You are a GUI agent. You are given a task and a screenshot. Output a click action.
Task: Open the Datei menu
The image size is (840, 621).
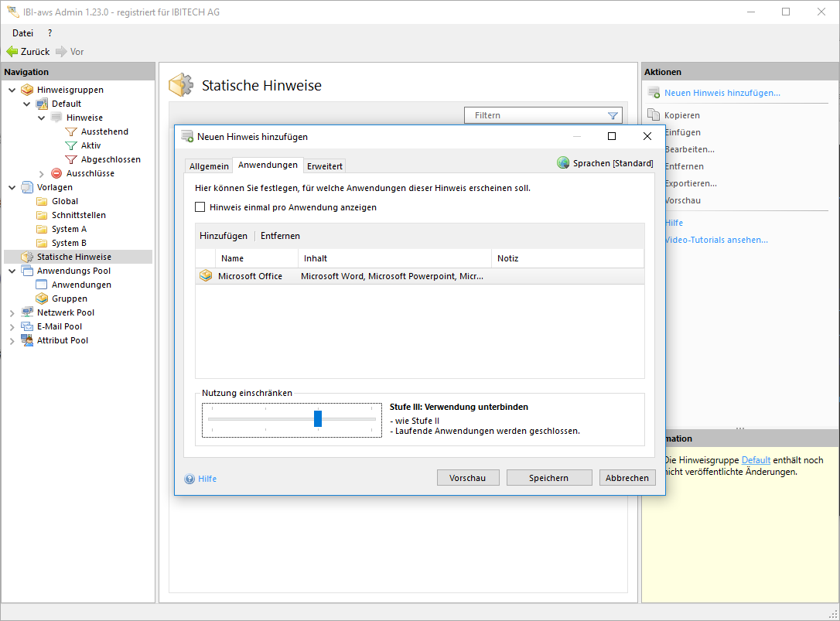[22, 33]
